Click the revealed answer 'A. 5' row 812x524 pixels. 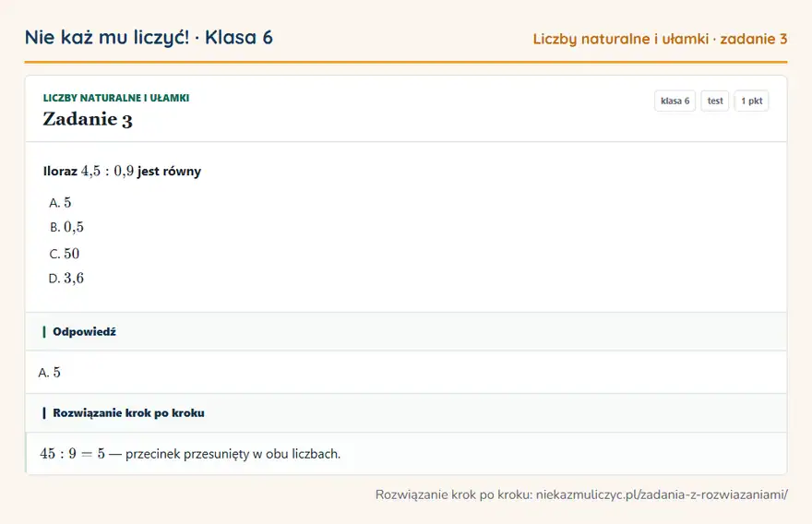(x=406, y=373)
